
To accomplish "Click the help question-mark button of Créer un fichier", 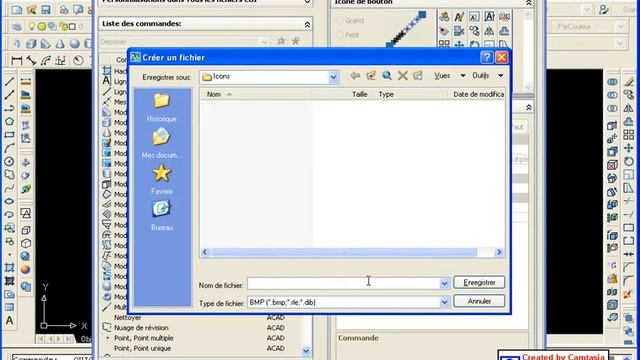I will [x=487, y=58].
